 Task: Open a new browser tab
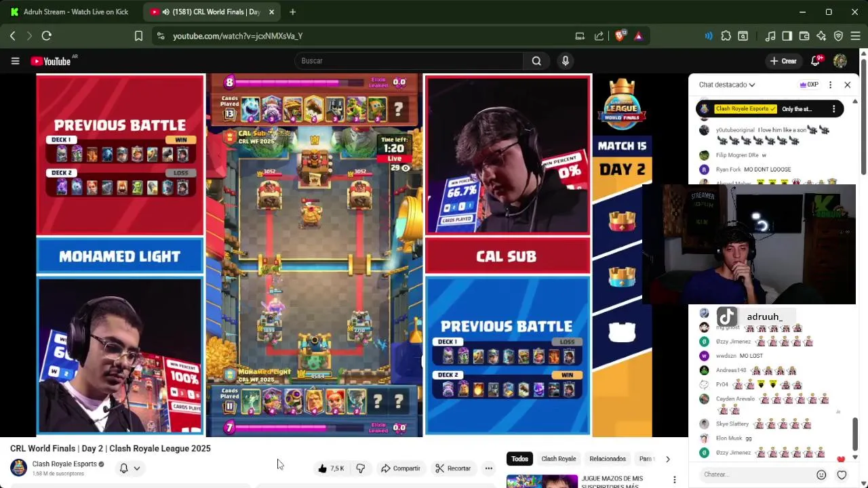point(292,12)
